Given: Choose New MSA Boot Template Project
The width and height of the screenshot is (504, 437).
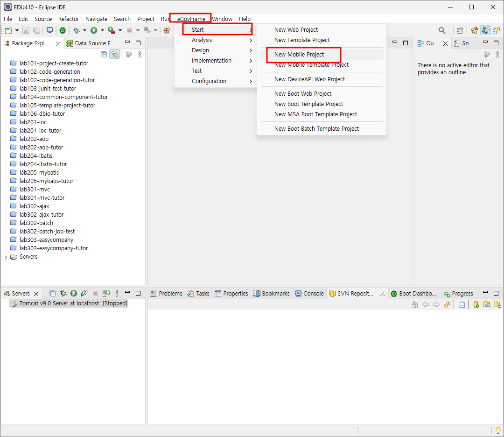Looking at the screenshot, I should coord(322,114).
